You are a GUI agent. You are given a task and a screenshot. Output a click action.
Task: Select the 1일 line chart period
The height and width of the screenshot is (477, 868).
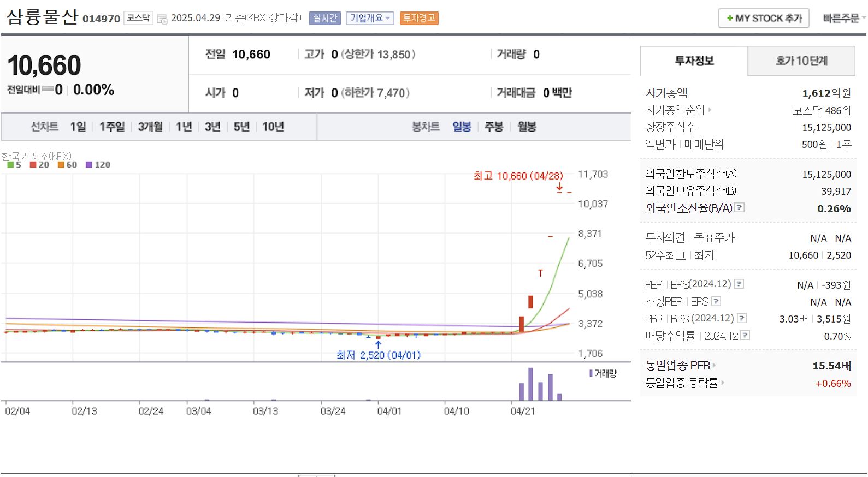pyautogui.click(x=78, y=127)
